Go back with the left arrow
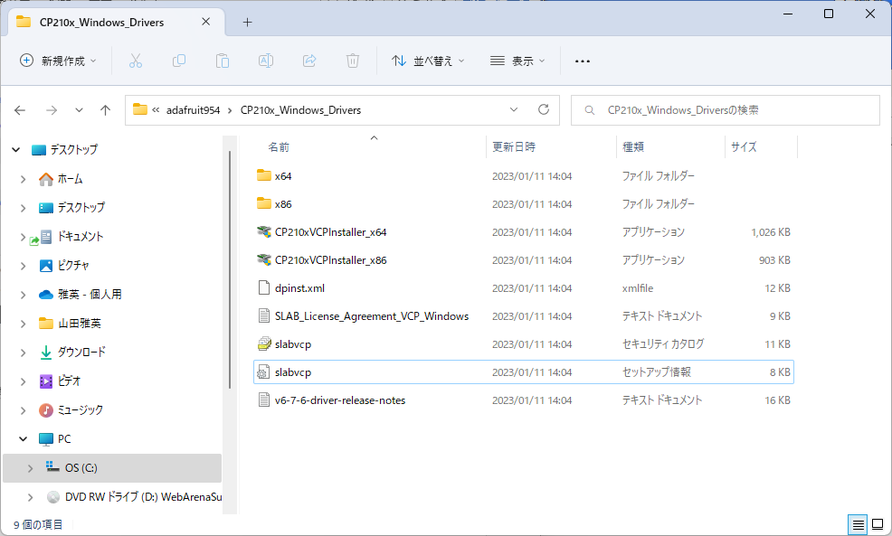Viewport: 892px width, 536px height. [20, 110]
